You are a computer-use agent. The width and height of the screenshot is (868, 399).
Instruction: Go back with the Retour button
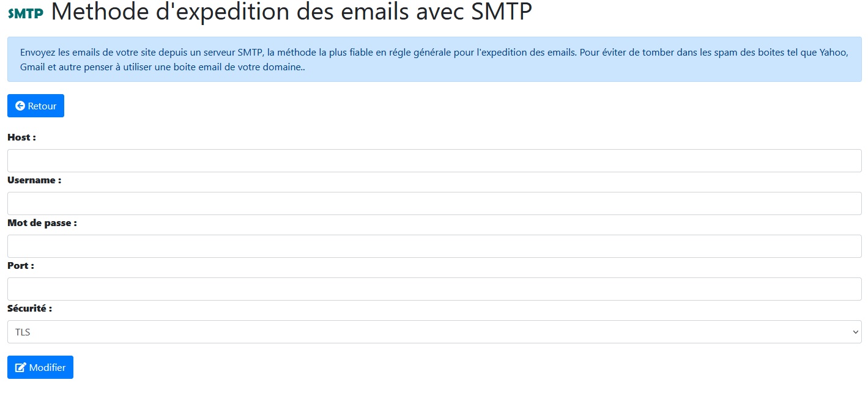pyautogui.click(x=35, y=106)
